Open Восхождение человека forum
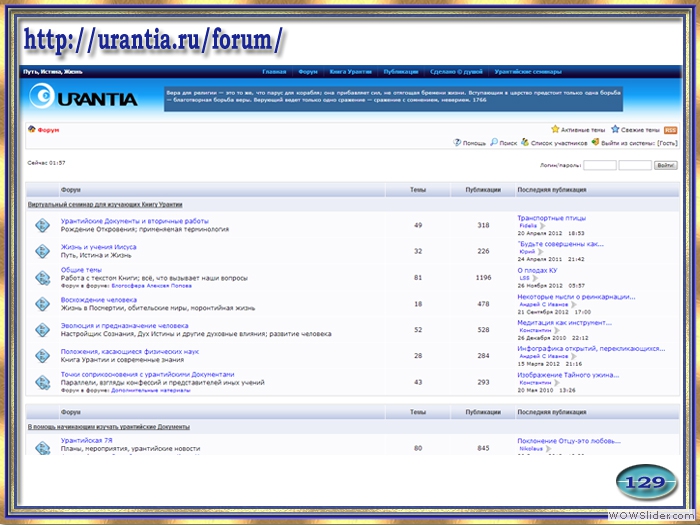Viewport: 700px width, 525px height. (99, 300)
